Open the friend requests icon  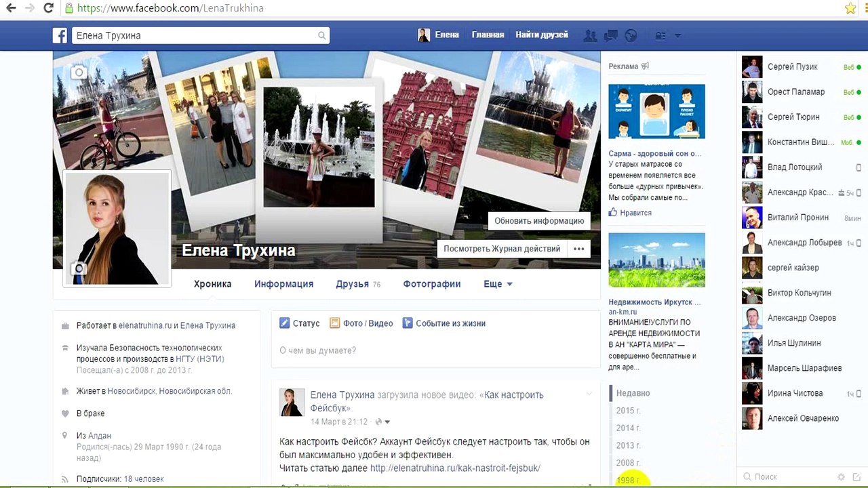tap(590, 35)
